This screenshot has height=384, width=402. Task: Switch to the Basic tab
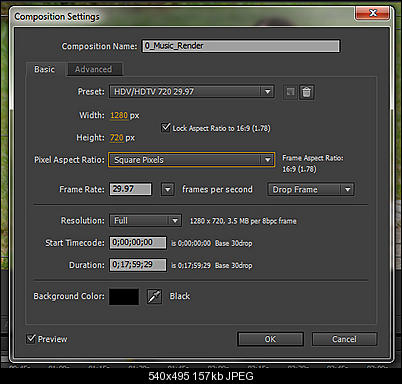(44, 69)
